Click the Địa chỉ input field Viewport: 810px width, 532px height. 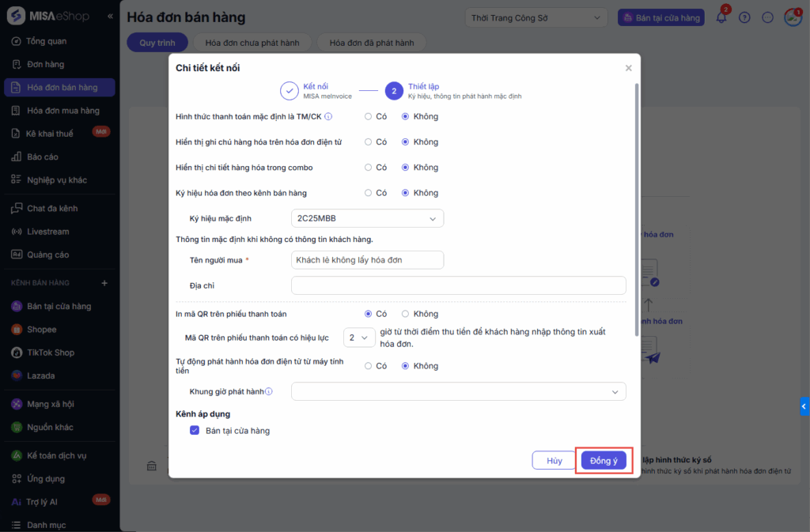click(x=459, y=285)
